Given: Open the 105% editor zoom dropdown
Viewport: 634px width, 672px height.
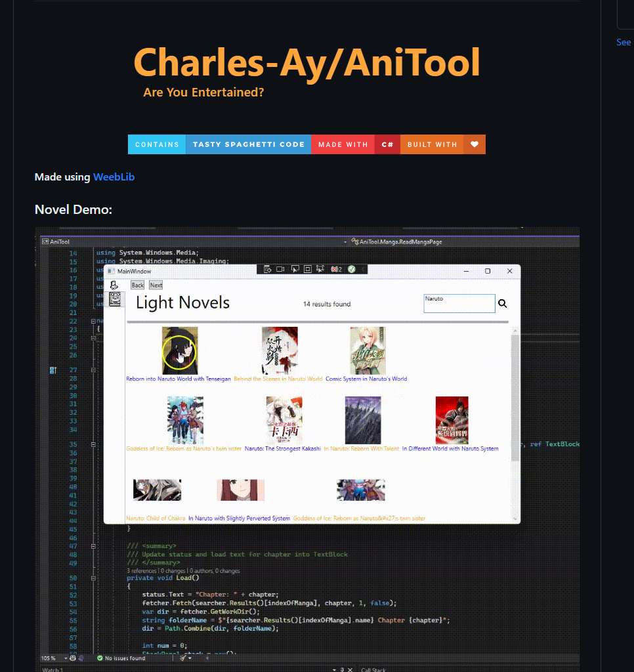Looking at the screenshot, I should (65, 658).
